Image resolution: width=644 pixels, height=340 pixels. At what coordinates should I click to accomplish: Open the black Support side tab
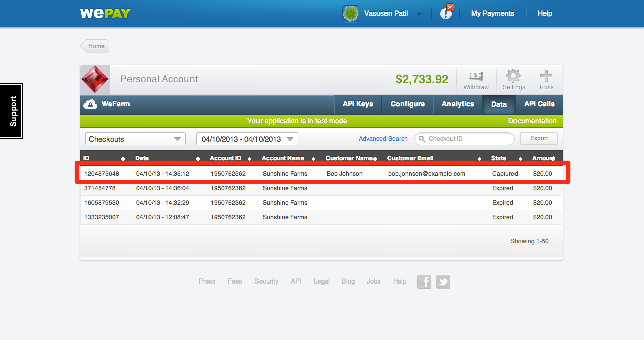pos(11,111)
